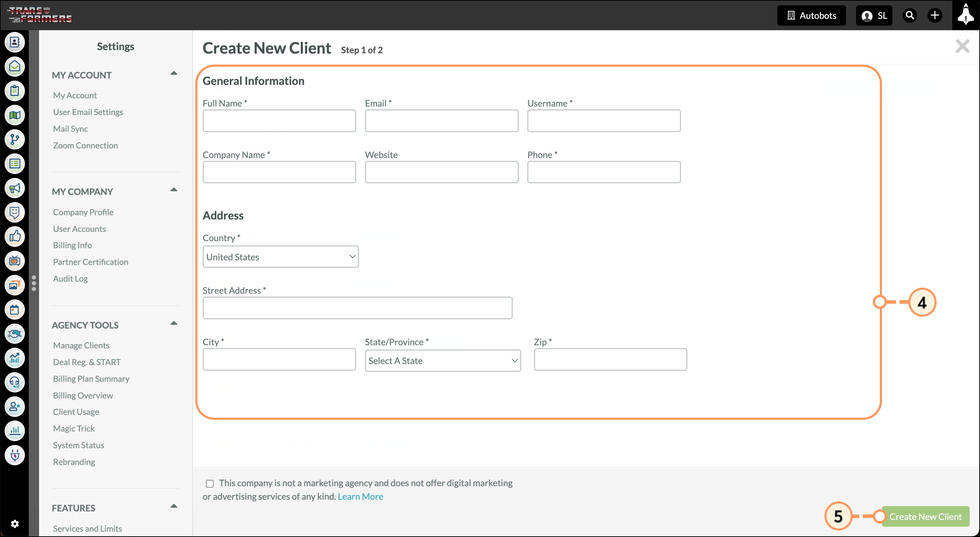Open the megaphone campaigns sidebar icon
This screenshot has width=980, height=537.
[15, 188]
